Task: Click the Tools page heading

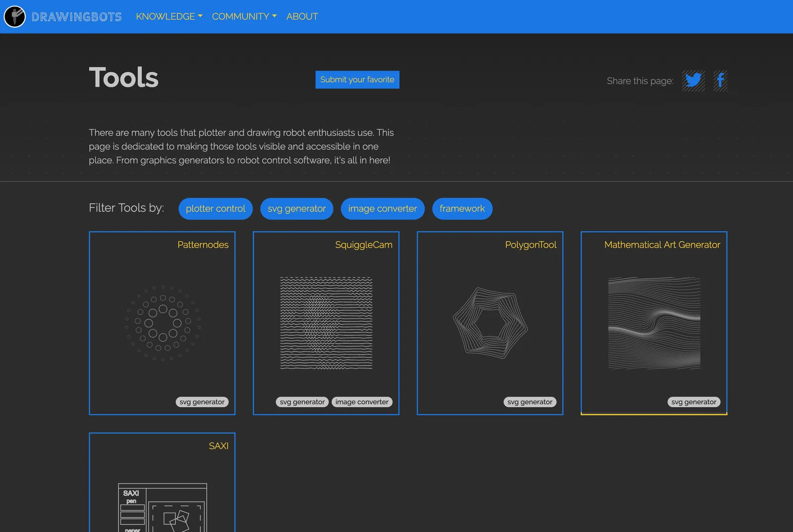Action: (x=124, y=78)
